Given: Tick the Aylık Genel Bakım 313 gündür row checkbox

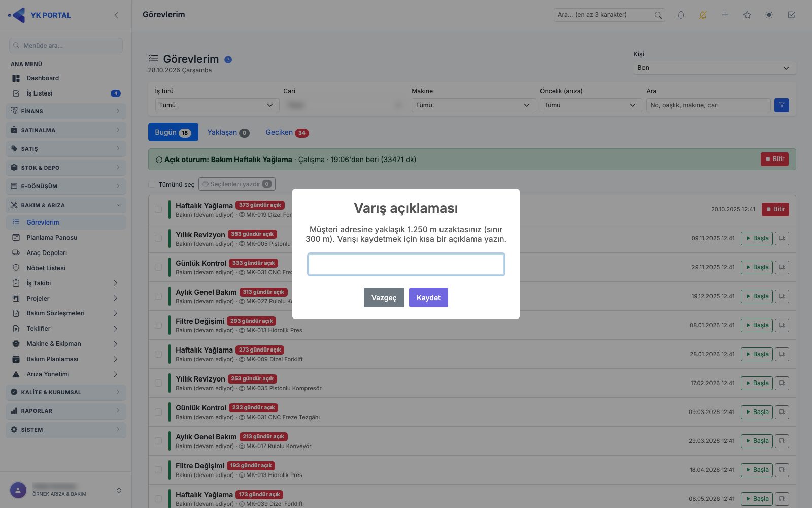Looking at the screenshot, I should pyautogui.click(x=158, y=296).
